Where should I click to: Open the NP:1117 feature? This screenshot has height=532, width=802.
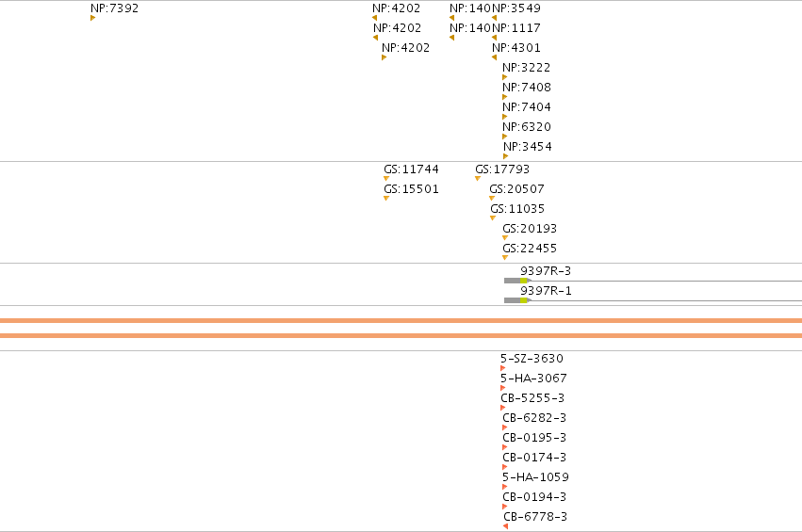pyautogui.click(x=516, y=28)
